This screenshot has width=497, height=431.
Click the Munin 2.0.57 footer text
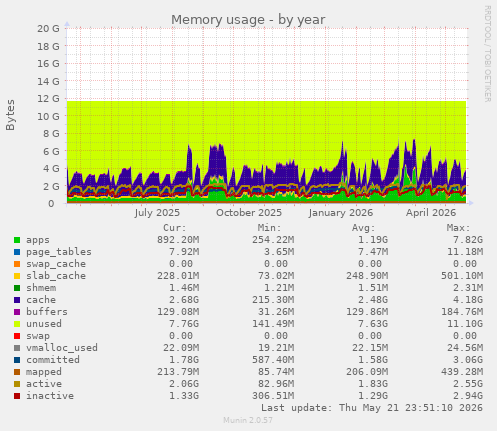pos(248,420)
